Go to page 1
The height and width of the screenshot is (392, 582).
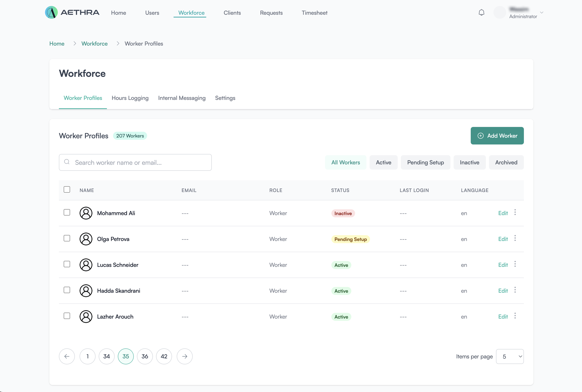[x=88, y=356]
